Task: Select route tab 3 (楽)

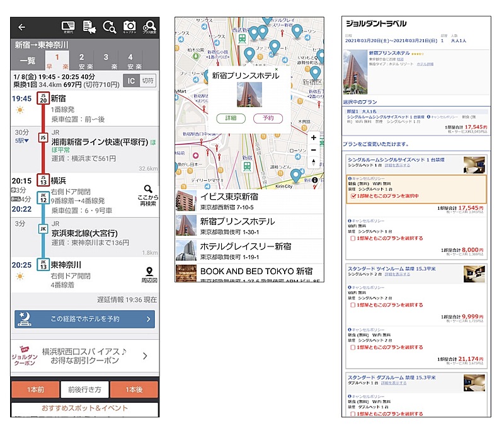Action: (106, 61)
